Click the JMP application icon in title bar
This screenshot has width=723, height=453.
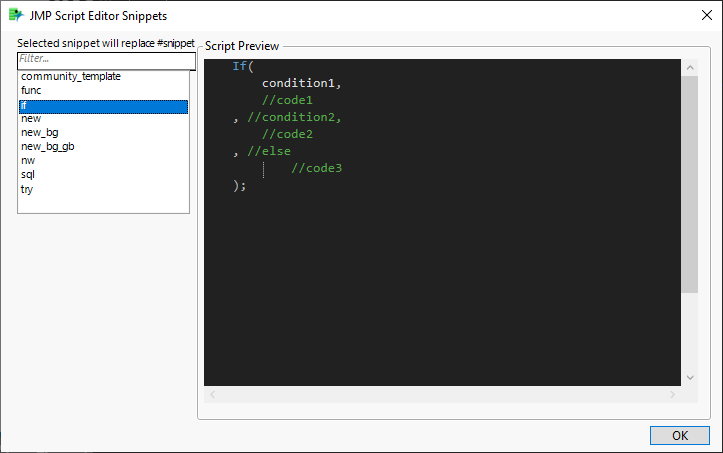click(x=16, y=15)
